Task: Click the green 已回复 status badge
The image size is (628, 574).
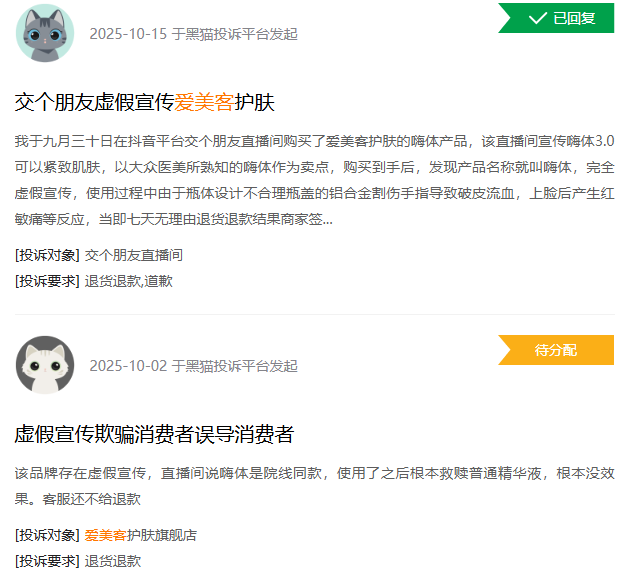Action: [x=556, y=18]
